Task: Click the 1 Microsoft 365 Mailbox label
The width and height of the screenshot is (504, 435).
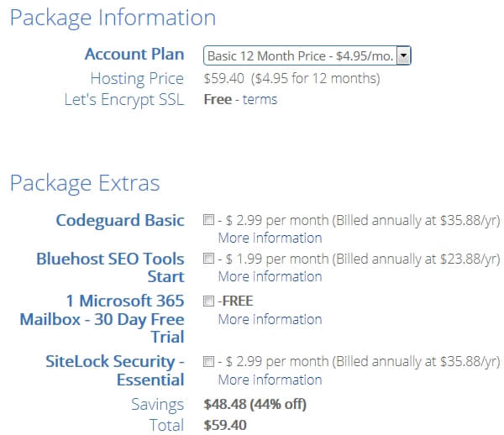Action: pos(102,319)
